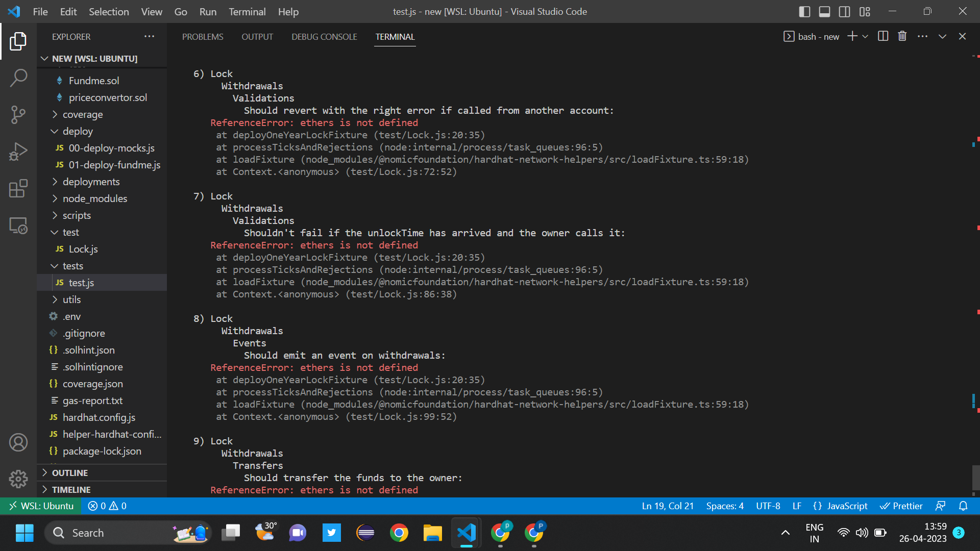The image size is (980, 551).
Task: Open the Manage settings gear
Action: click(18, 479)
